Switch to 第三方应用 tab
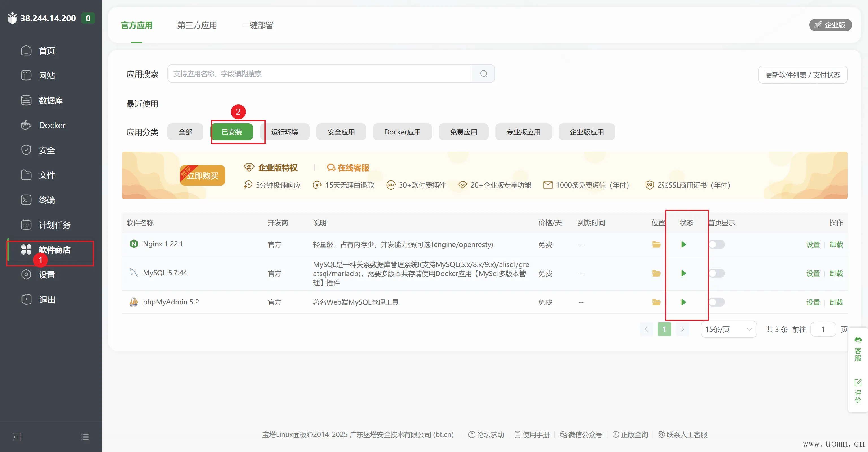 pos(197,25)
